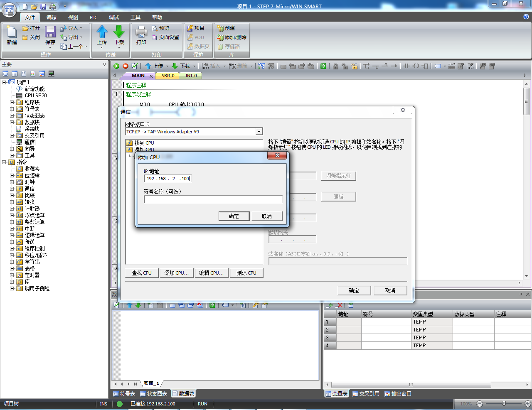
Task: Click 项目 protection item in ribbon
Action: pos(196,28)
